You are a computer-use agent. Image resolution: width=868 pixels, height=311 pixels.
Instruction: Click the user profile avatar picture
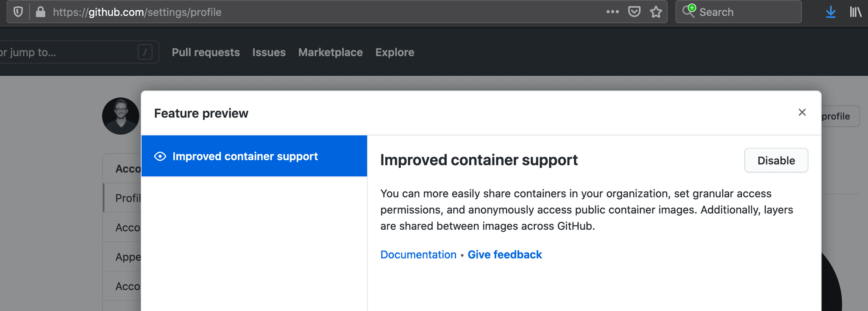pyautogui.click(x=120, y=116)
